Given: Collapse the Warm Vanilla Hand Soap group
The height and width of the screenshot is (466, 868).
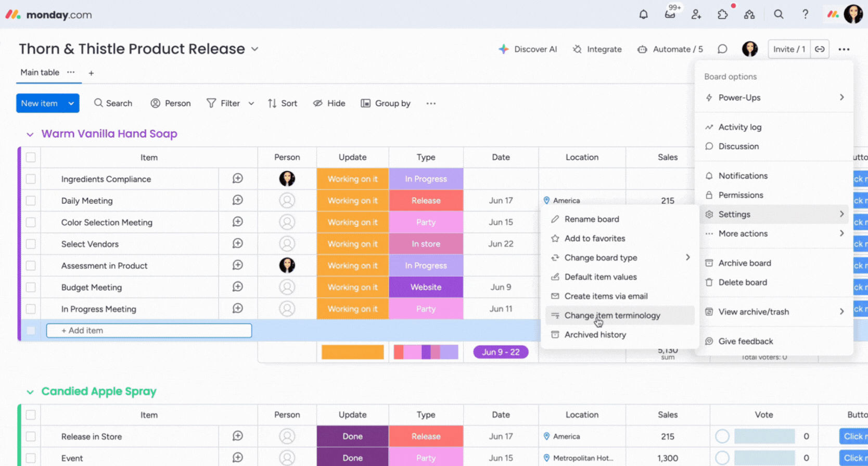Looking at the screenshot, I should coord(30,134).
